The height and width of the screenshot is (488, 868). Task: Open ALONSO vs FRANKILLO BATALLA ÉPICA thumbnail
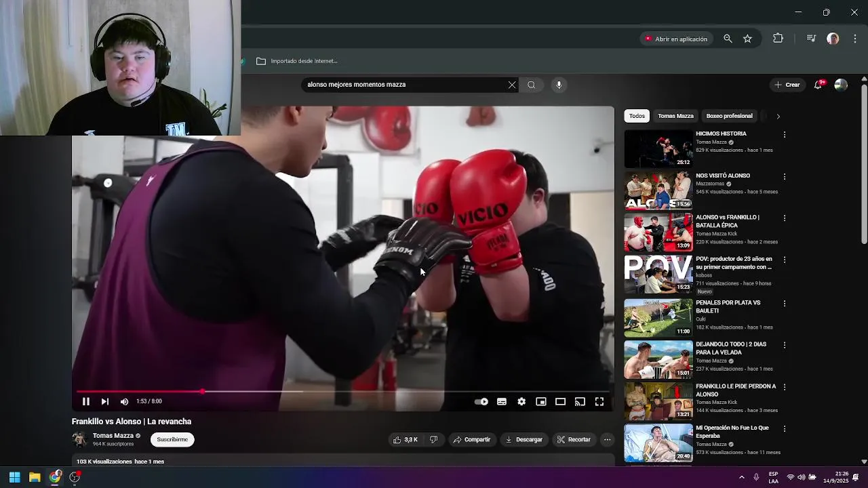coord(658,232)
